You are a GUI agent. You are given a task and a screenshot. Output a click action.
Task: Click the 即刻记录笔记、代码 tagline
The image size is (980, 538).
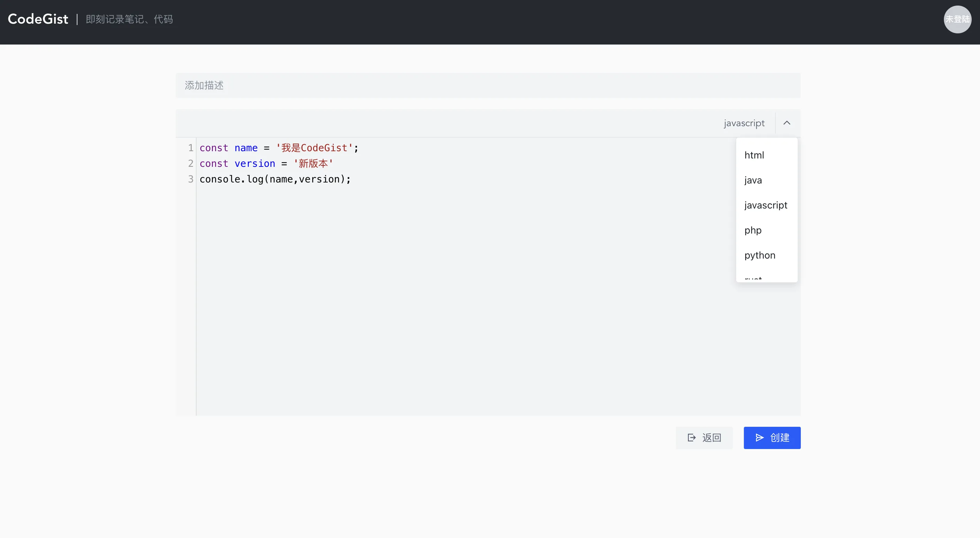[129, 19]
